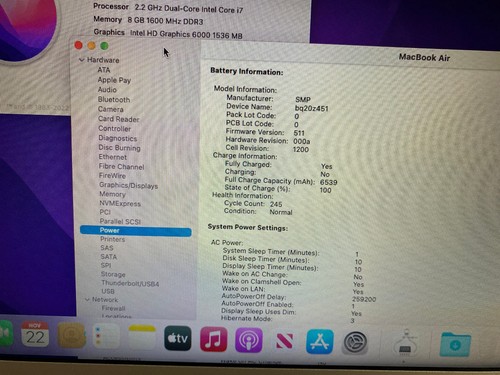Launch the News app from the Dock
500x375 pixels.
click(x=284, y=341)
